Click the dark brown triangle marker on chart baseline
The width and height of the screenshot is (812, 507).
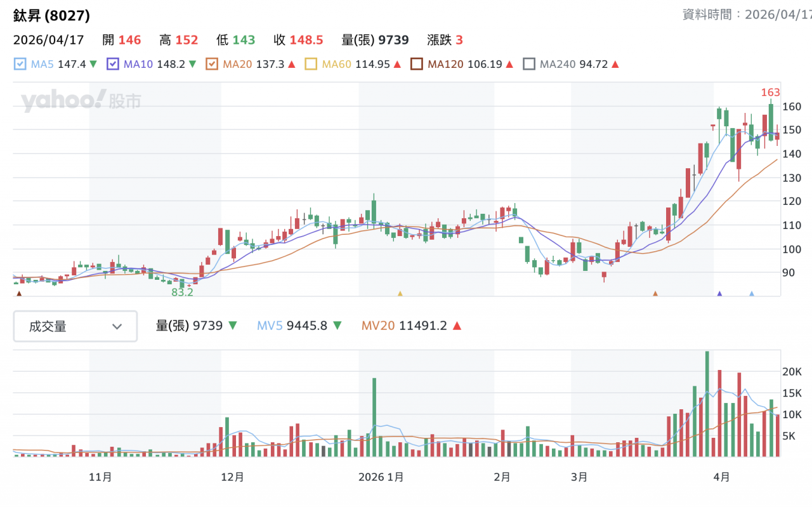tap(19, 294)
